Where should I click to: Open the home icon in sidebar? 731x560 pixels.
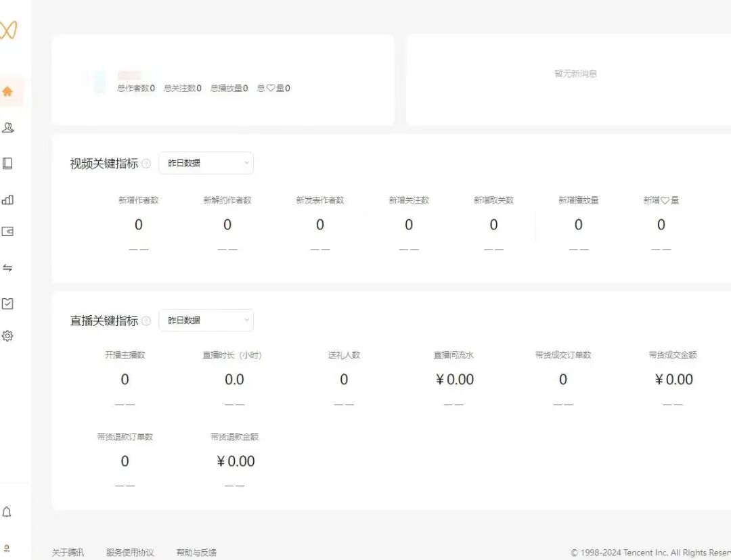(x=7, y=91)
